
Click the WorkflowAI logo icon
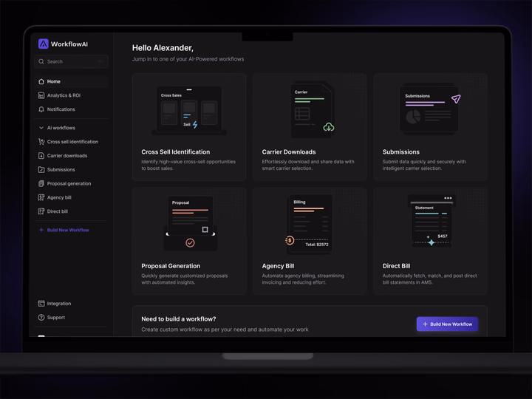click(43, 44)
